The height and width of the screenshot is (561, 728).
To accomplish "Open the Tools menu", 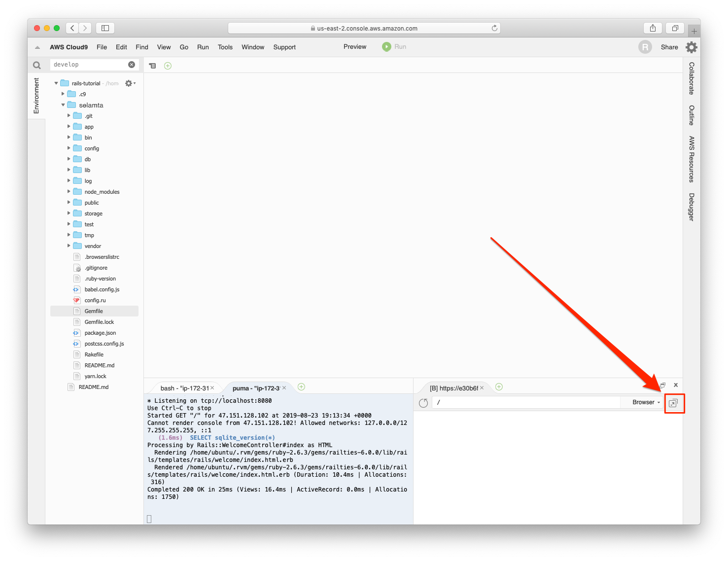I will click(225, 47).
